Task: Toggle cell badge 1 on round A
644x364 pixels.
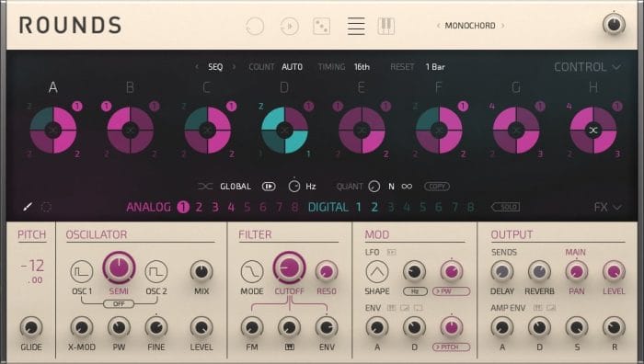Action: click(x=77, y=107)
